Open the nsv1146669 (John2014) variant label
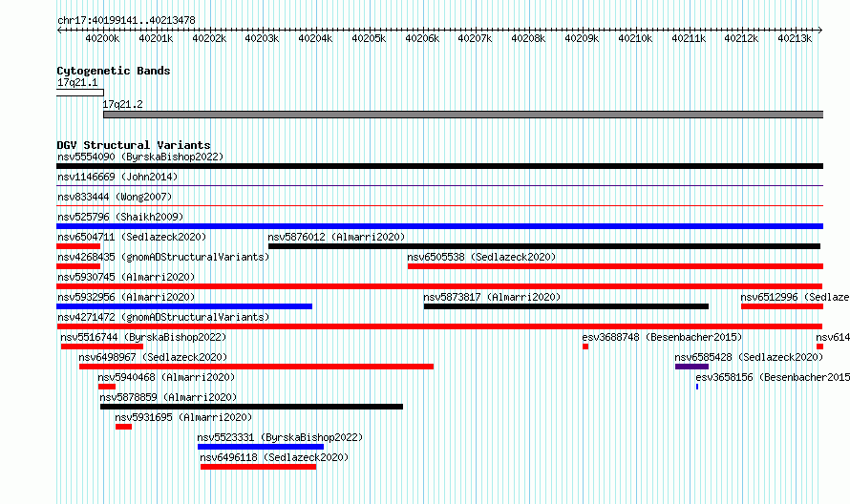The width and height of the screenshot is (850, 504). pyautogui.click(x=117, y=177)
